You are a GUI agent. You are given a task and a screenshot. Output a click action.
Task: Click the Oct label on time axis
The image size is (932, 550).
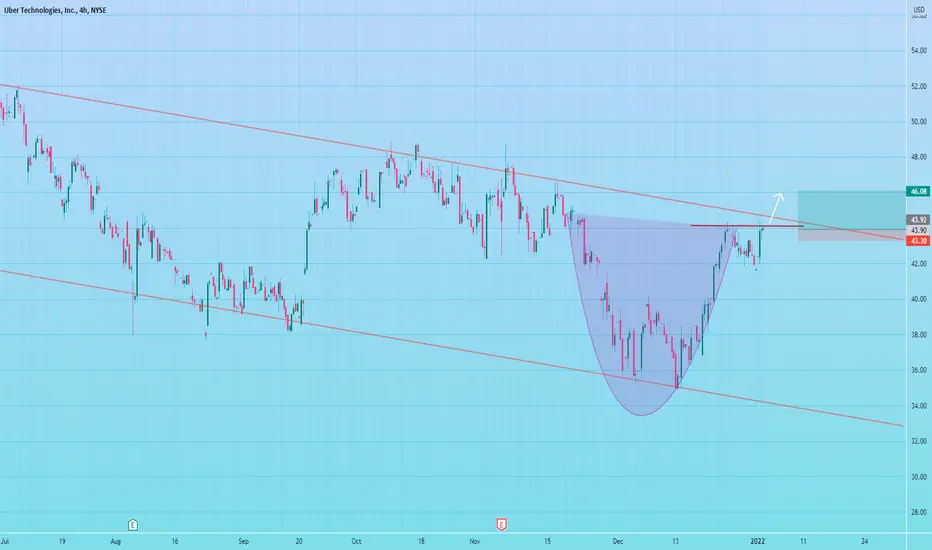pyautogui.click(x=356, y=542)
